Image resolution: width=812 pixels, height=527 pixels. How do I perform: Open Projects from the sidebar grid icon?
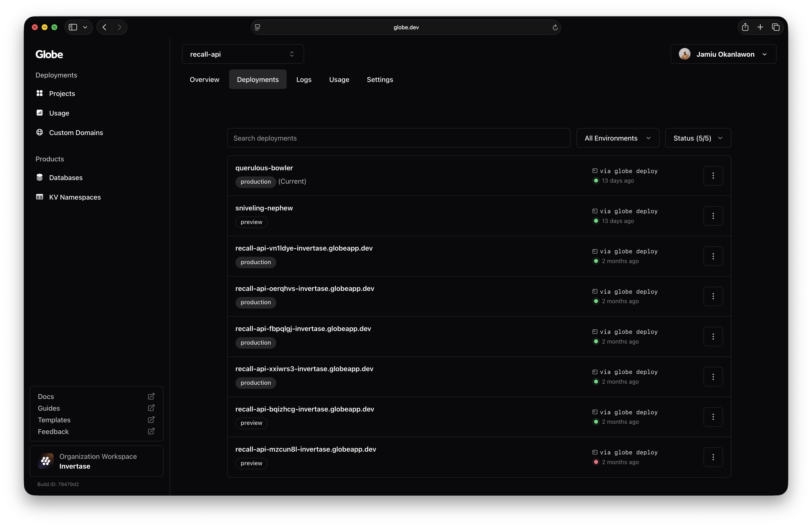[x=39, y=93]
